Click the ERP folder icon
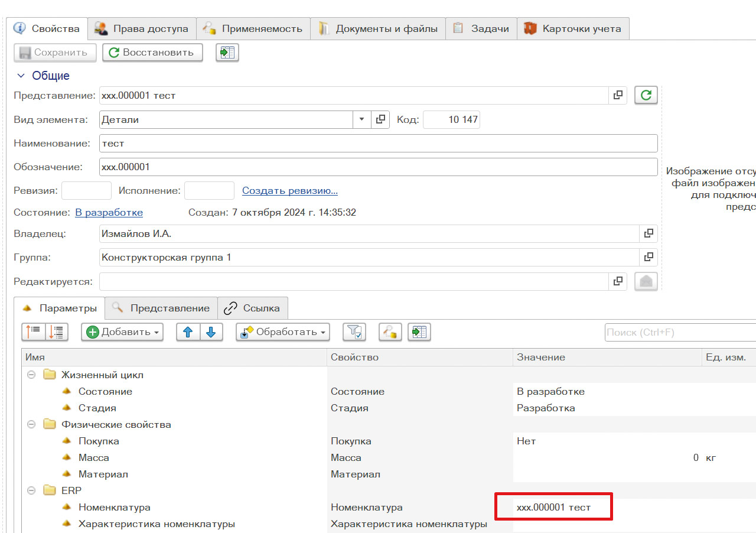This screenshot has width=756, height=533. pos(49,490)
